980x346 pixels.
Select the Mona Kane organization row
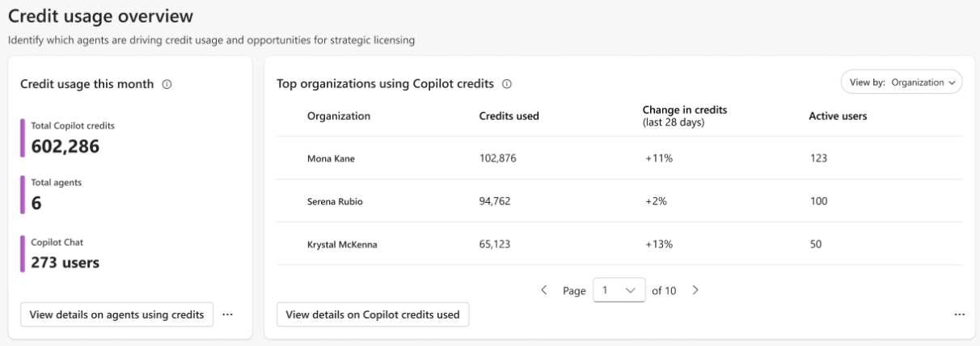(332, 158)
